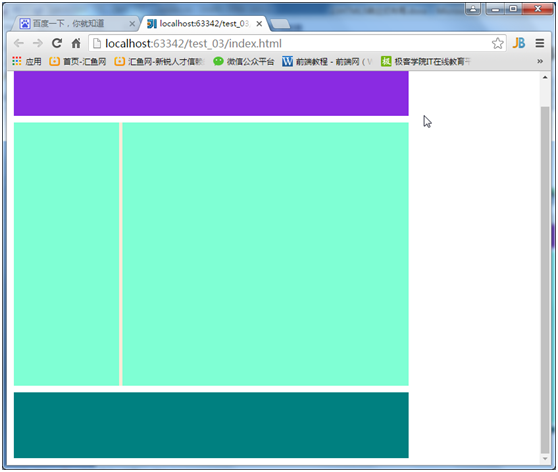
Task: Open the 应用 apps shortcut
Action: pyautogui.click(x=27, y=62)
